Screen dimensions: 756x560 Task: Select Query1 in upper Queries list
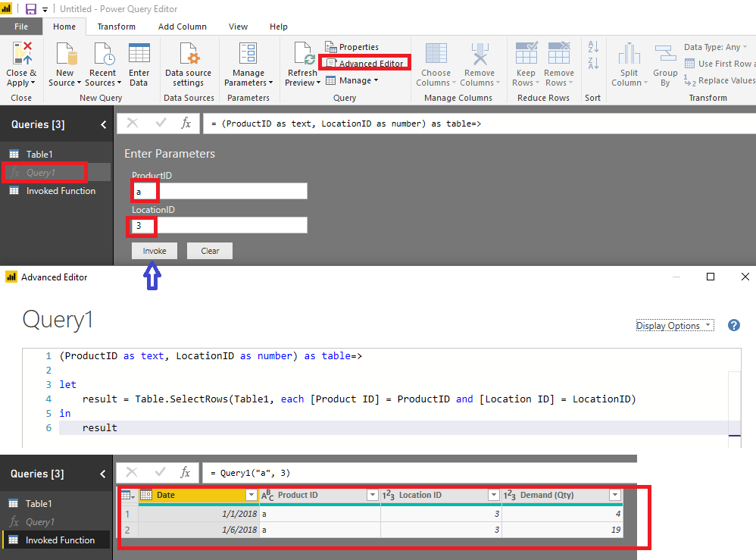(x=55, y=173)
